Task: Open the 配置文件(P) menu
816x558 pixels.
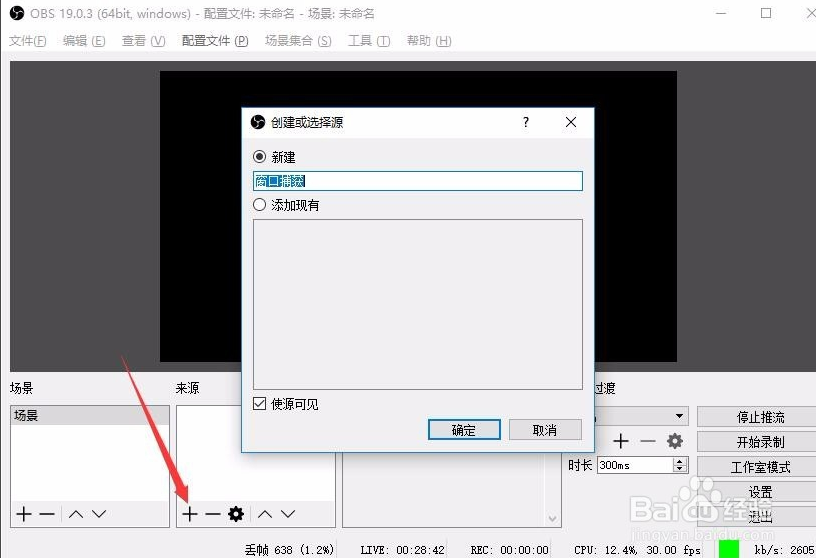Action: (x=215, y=41)
